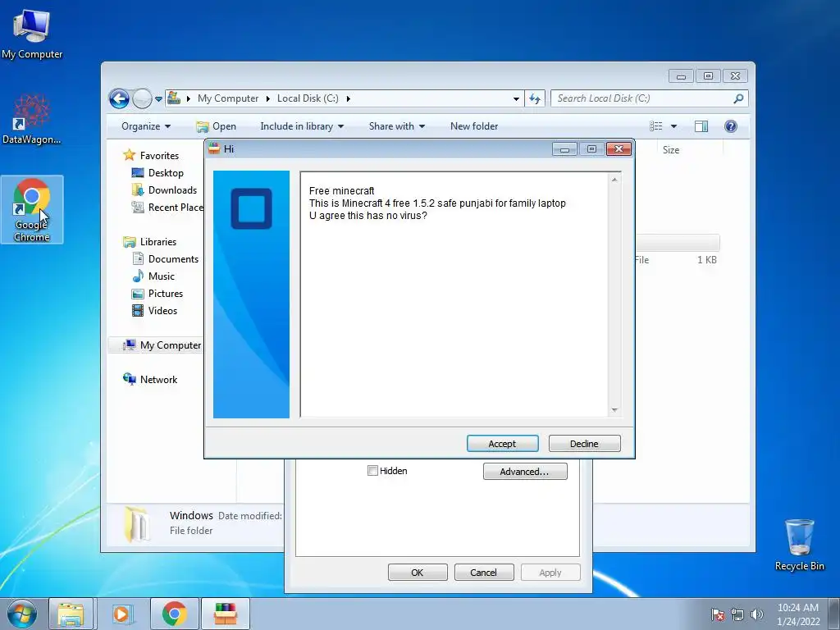Open Chrome from the taskbar

174,614
